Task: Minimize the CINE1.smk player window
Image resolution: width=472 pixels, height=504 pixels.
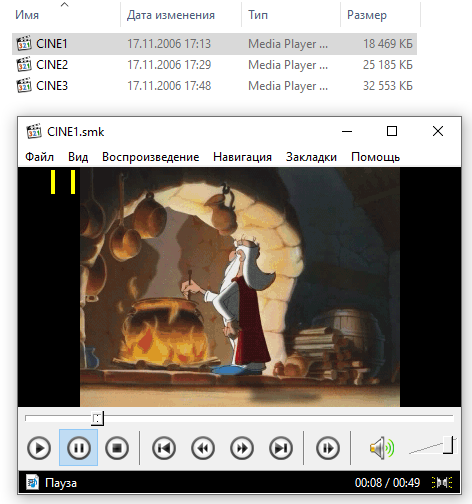Action: [347, 131]
